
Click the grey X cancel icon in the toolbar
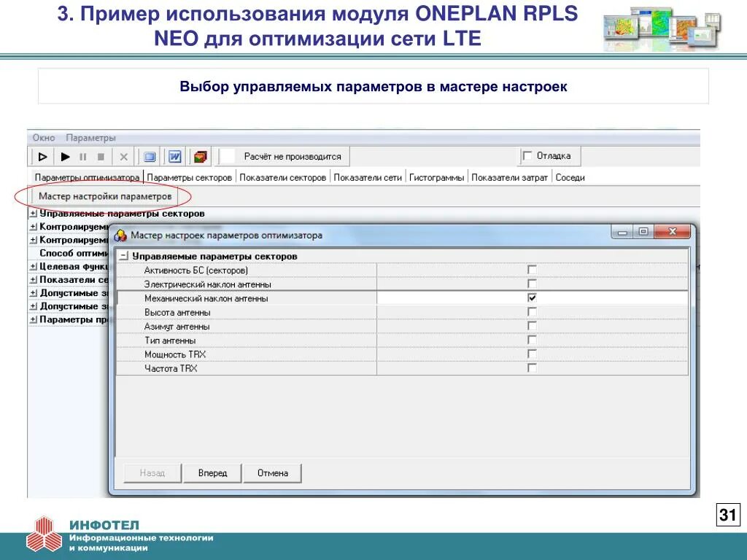[x=124, y=156]
